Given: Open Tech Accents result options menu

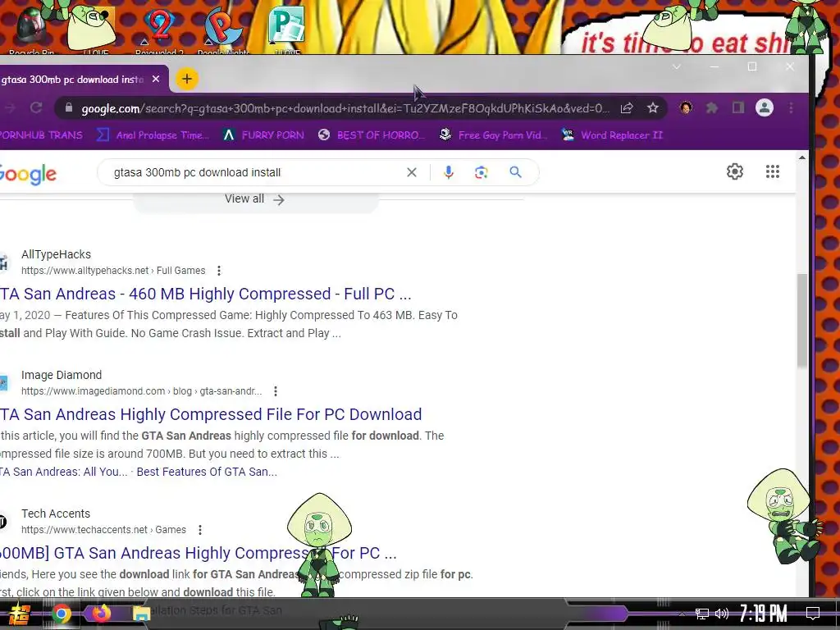Looking at the screenshot, I should click(200, 530).
